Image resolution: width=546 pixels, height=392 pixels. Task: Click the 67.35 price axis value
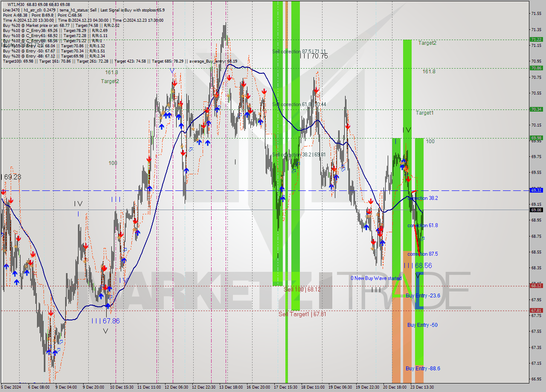point(537,347)
